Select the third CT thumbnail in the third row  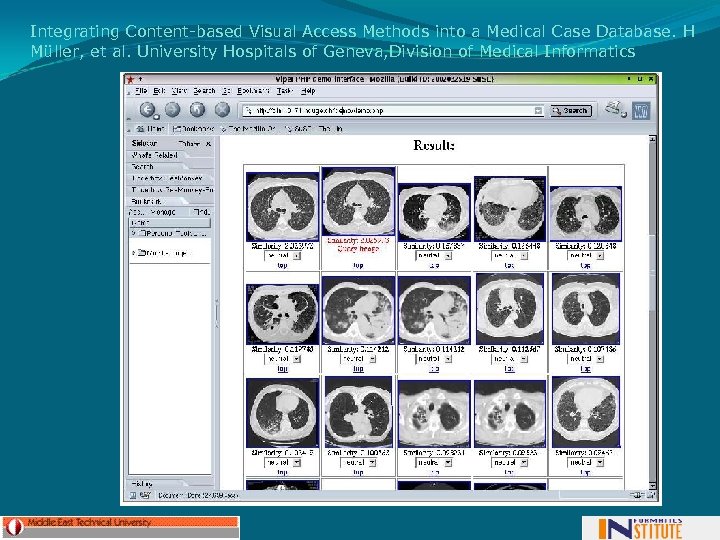click(x=434, y=414)
